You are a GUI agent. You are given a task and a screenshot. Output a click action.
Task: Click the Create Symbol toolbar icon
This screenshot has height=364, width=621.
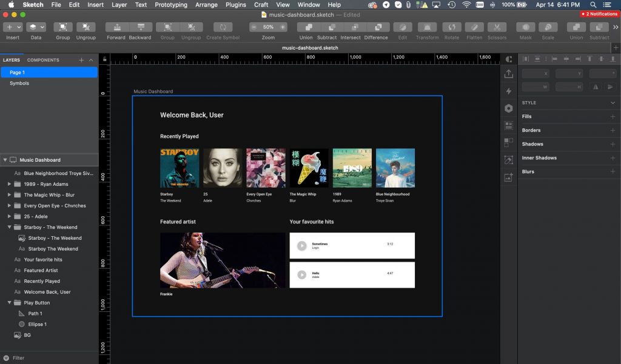223,27
